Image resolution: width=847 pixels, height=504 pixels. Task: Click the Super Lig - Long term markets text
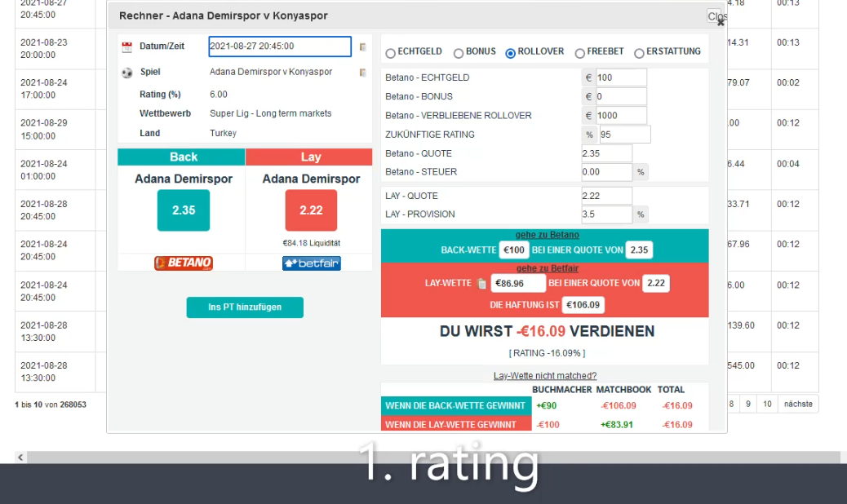pos(271,113)
